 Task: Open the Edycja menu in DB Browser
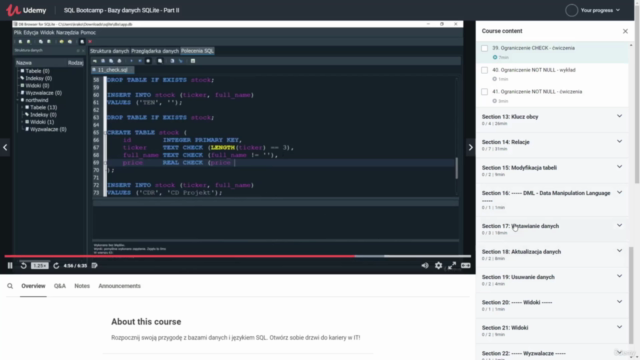(x=31, y=33)
